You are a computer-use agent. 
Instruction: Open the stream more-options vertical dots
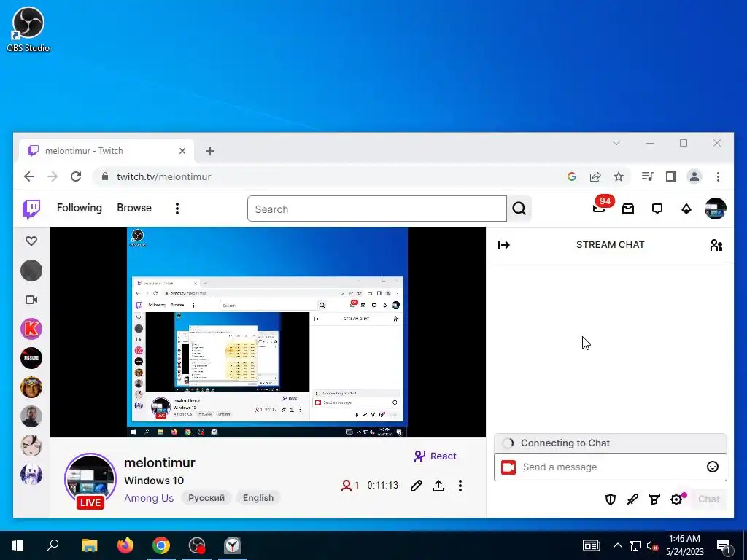click(x=460, y=486)
